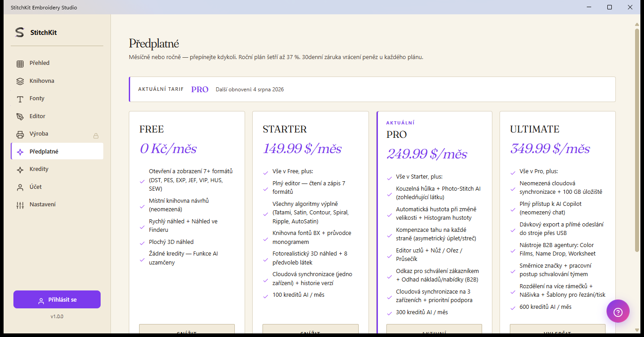Click the 149.99 $/měs price
644x337 pixels.
[302, 149]
